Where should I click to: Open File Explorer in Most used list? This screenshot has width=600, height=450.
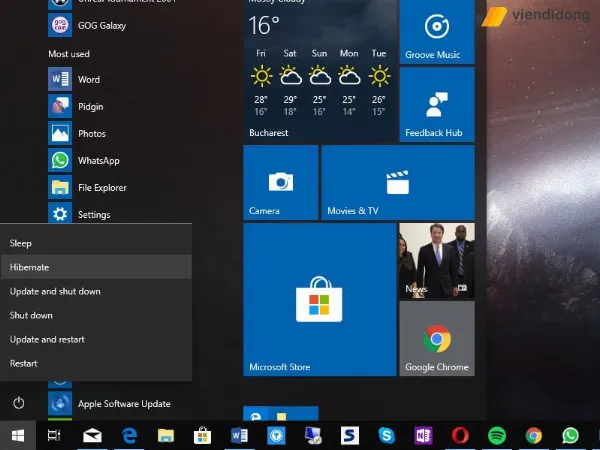88,188
